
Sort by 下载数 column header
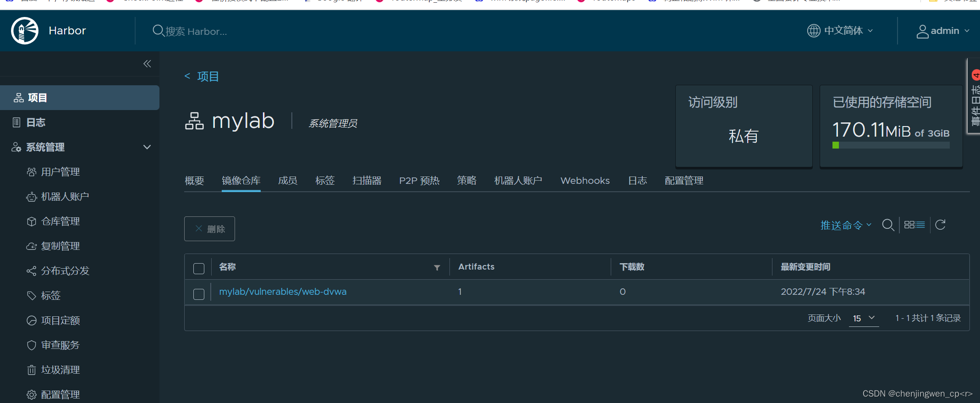coord(632,267)
